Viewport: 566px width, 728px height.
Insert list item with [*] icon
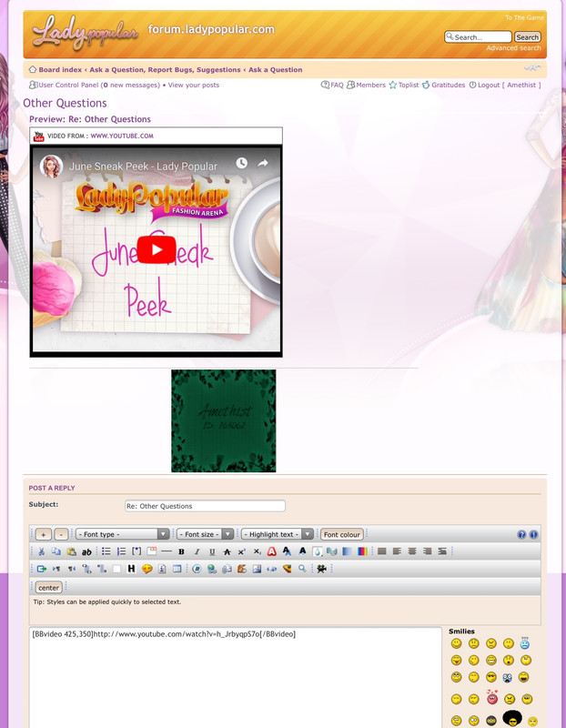[x=136, y=551]
